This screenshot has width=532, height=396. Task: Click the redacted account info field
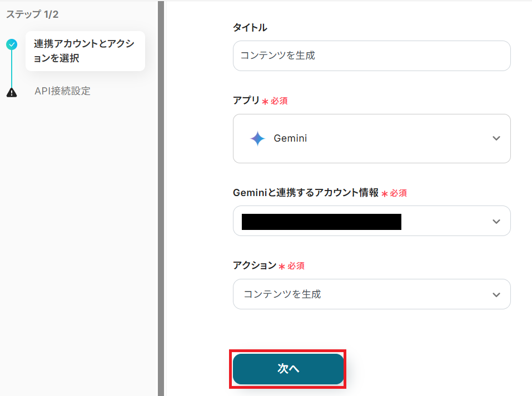pyautogui.click(x=321, y=221)
